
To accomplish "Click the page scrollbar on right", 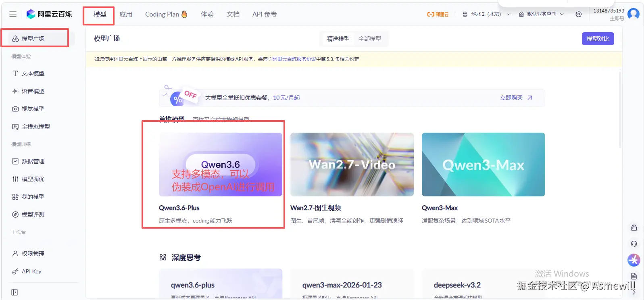I will pyautogui.click(x=620, y=109).
